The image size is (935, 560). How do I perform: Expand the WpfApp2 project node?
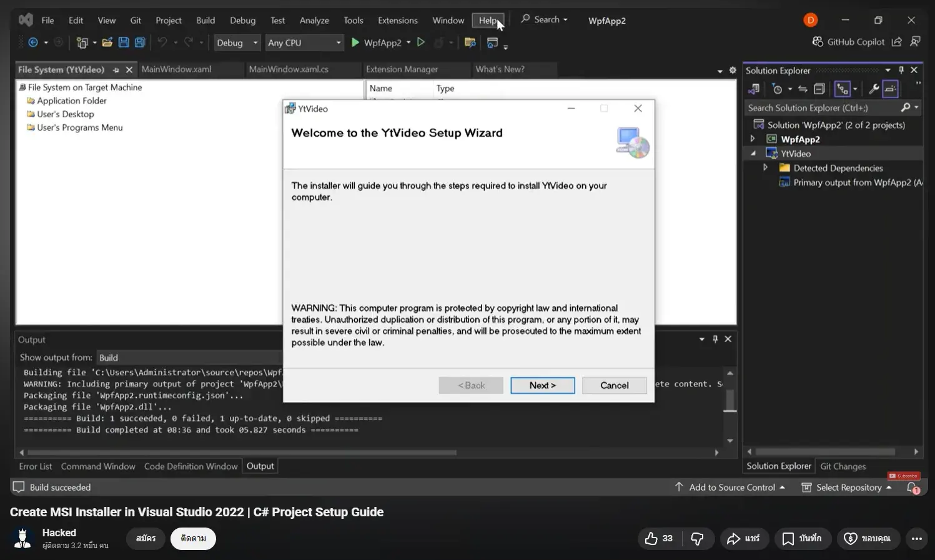pos(753,139)
